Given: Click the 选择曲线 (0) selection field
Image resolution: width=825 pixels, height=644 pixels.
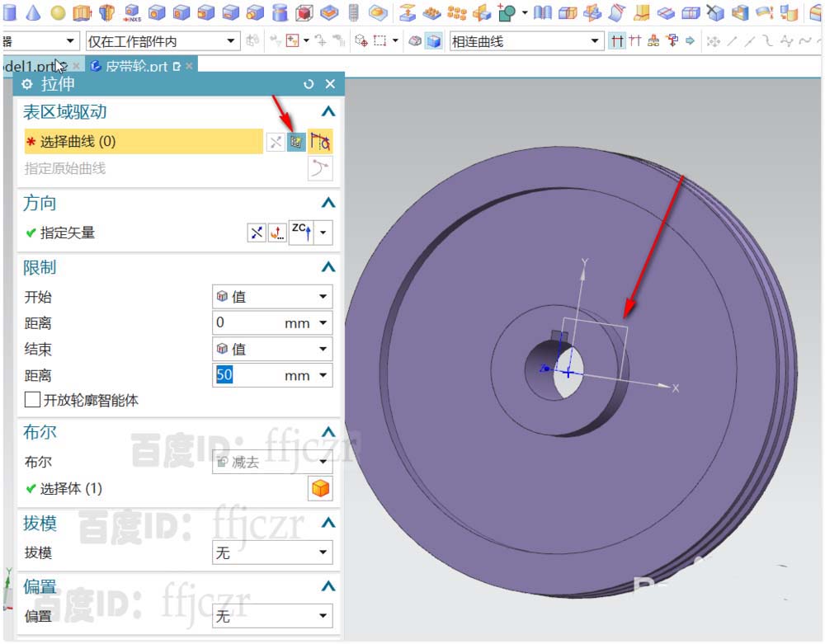Looking at the screenshot, I should (144, 142).
